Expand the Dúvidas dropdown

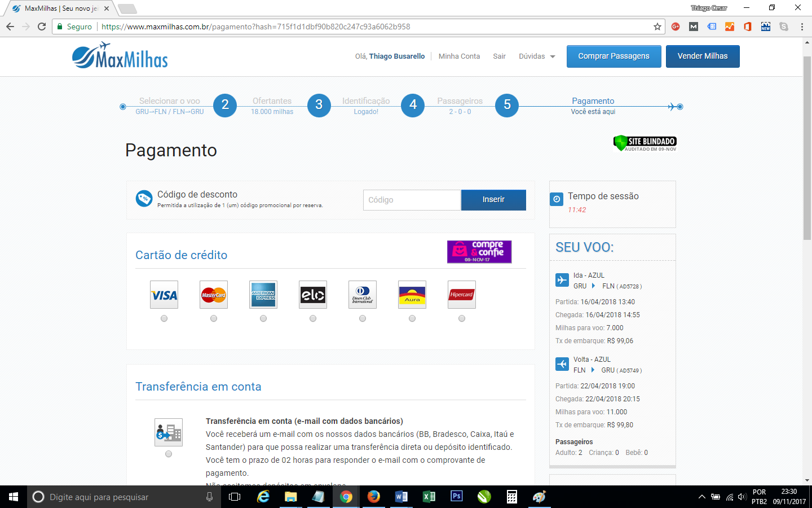point(537,56)
